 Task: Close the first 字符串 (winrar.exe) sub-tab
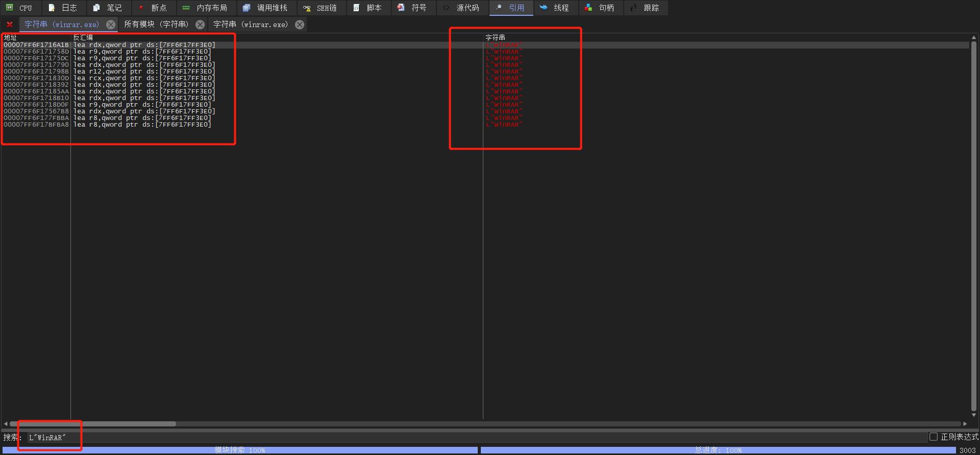(x=111, y=25)
